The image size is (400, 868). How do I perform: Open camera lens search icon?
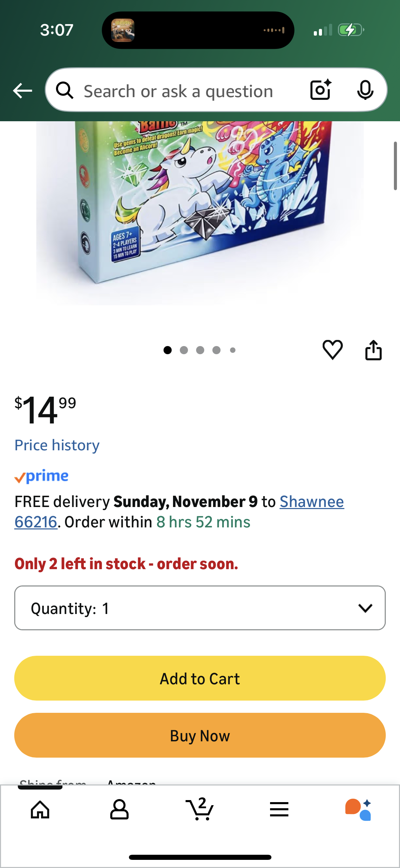coord(321,90)
